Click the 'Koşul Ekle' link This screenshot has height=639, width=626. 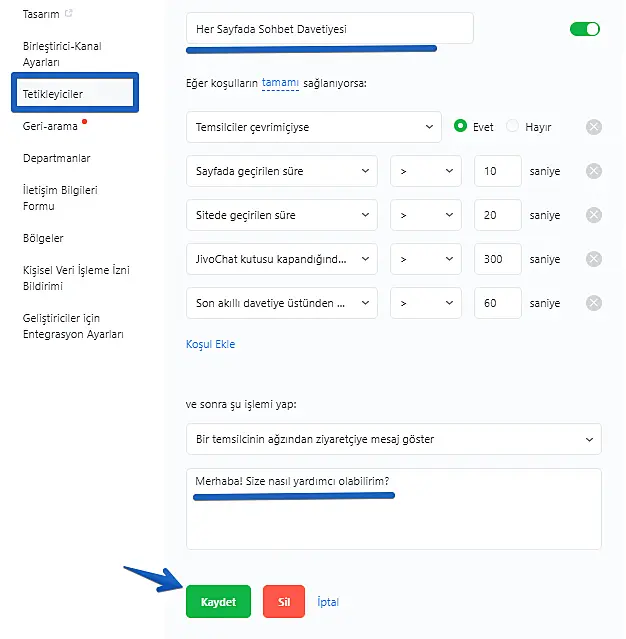click(210, 344)
